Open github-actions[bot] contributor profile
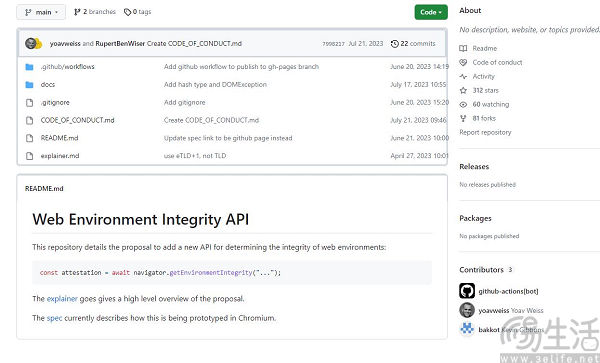Viewport: 600px width, 363px height. (508, 291)
